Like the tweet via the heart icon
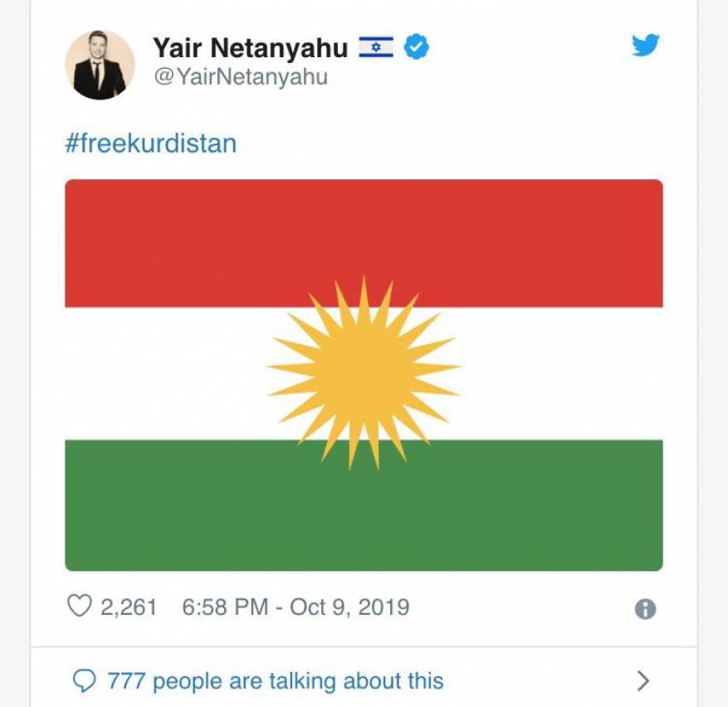 click(80, 607)
